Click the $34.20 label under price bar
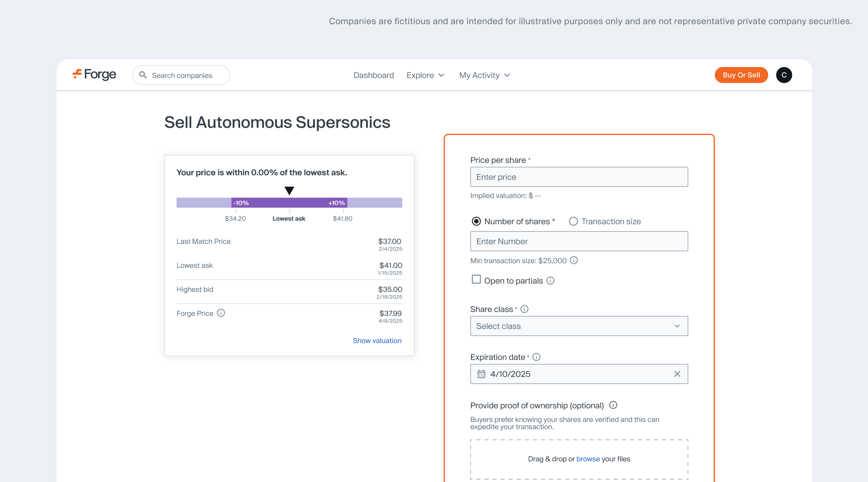Screen dimensions: 868x482 coord(235,219)
